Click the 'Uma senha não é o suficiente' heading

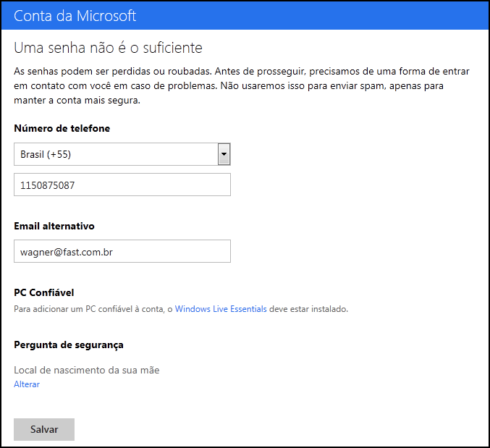[108, 48]
